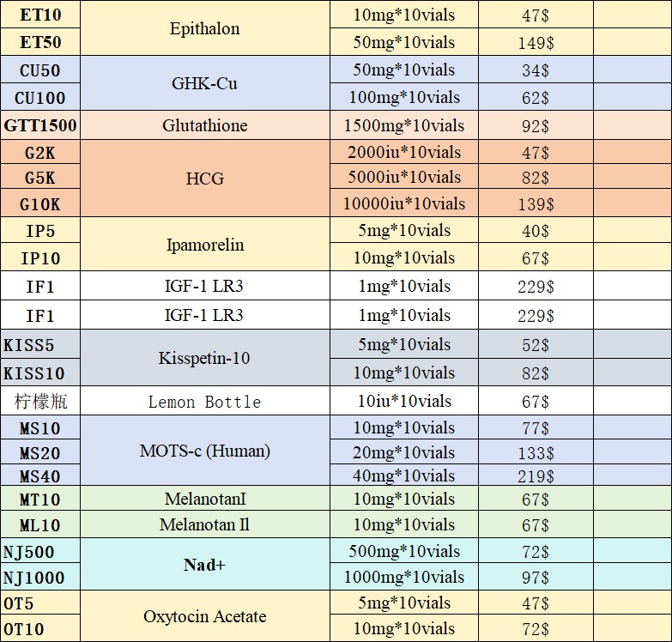Select the NJ1000 code cell
This screenshot has width=672, height=642.
pos(40,577)
